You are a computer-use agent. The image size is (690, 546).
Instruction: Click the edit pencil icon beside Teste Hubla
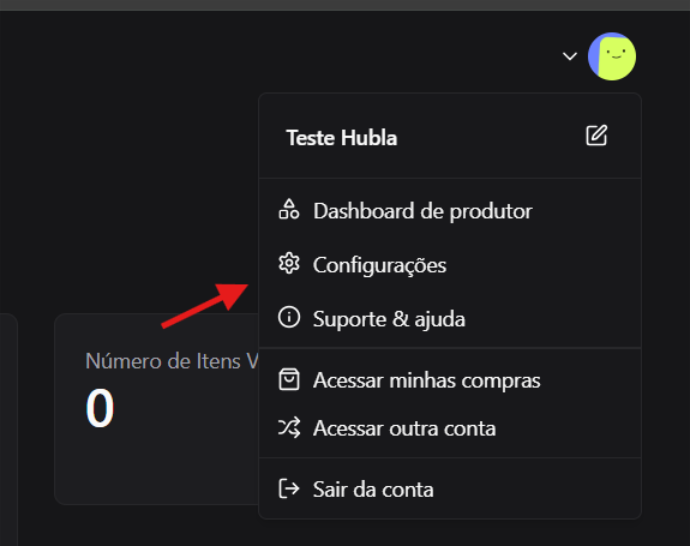point(597,136)
